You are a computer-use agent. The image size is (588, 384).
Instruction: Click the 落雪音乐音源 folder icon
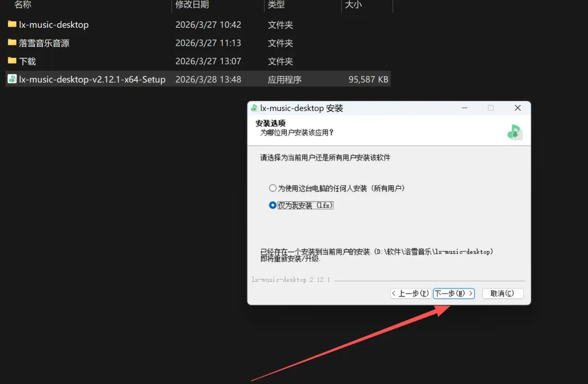click(12, 43)
